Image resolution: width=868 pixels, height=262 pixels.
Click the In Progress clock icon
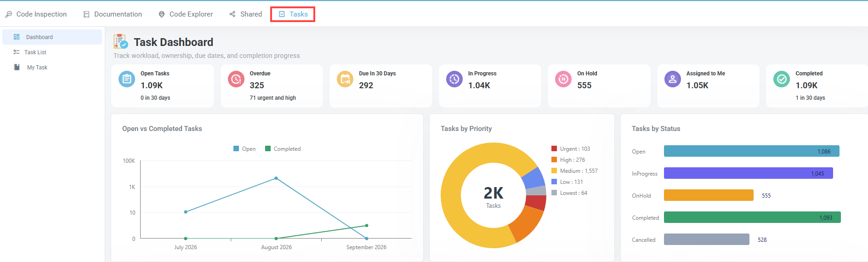pos(454,79)
